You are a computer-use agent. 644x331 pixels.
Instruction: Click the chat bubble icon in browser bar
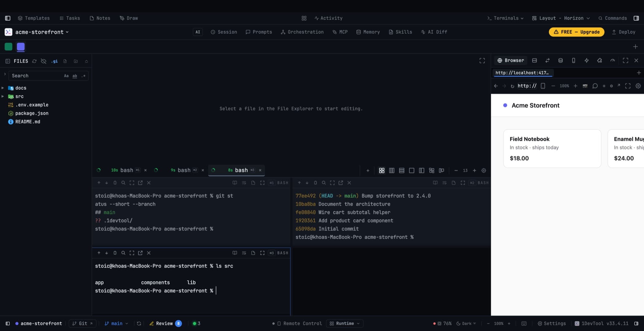595,86
